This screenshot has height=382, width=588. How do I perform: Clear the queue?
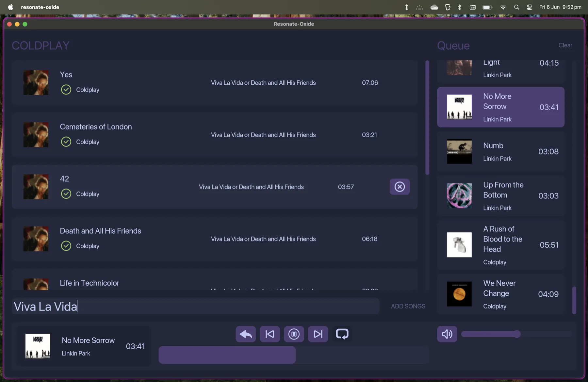point(565,45)
